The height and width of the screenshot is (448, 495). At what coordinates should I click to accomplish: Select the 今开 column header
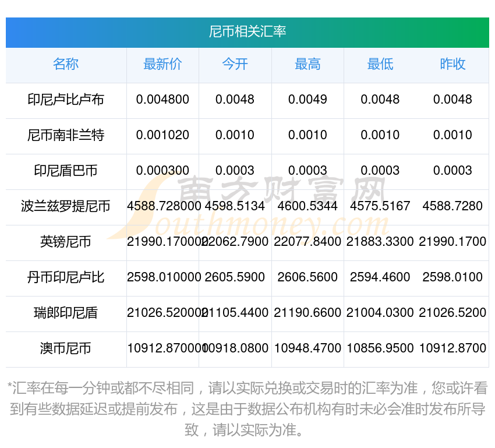(235, 65)
